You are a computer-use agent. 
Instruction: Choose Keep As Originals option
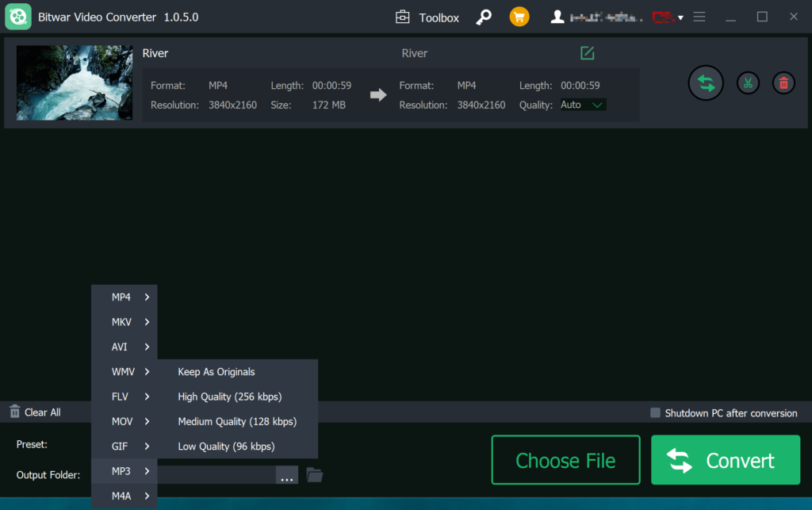coord(216,372)
